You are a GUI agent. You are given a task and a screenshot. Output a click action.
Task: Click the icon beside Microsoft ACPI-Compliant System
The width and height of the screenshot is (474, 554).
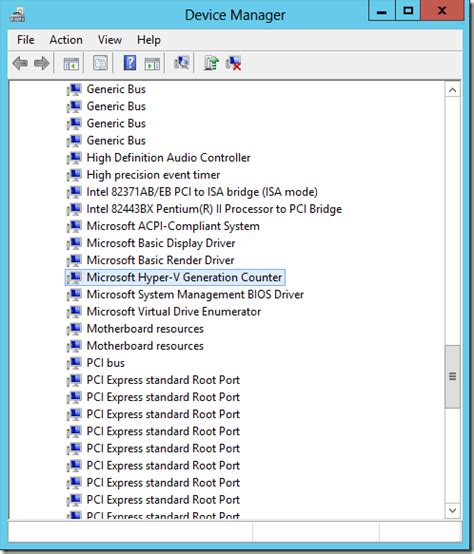coord(74,226)
